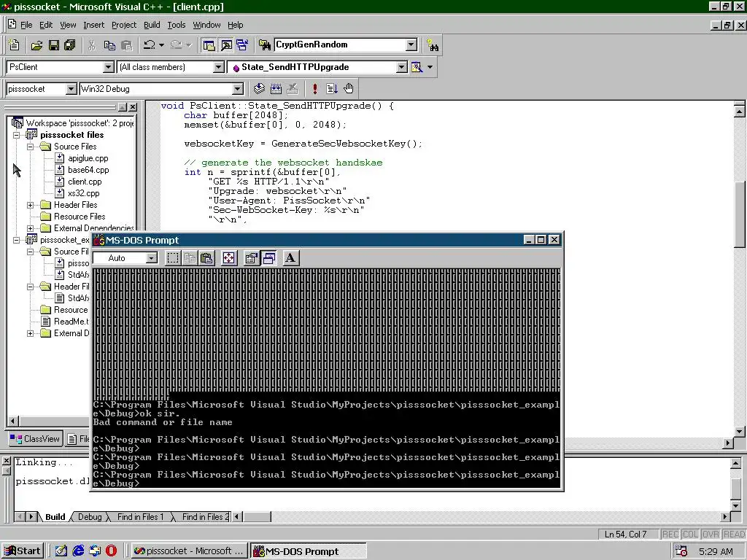The height and width of the screenshot is (560, 747).
Task: Click the Font 'A' icon in MS-DOS Prompt
Action: (290, 258)
